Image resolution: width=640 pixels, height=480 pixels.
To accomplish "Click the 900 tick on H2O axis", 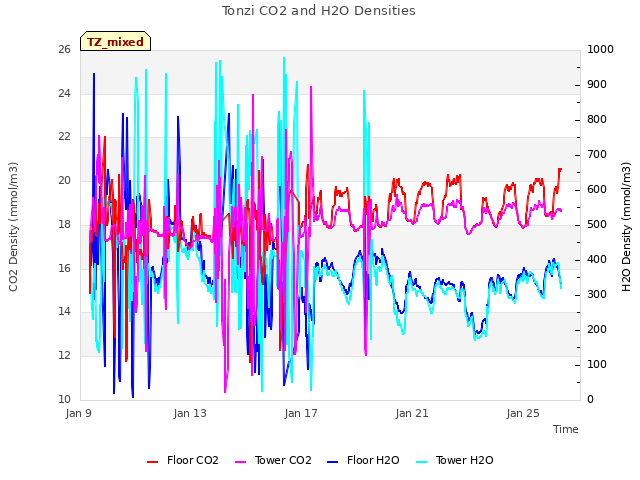I will (x=597, y=84).
